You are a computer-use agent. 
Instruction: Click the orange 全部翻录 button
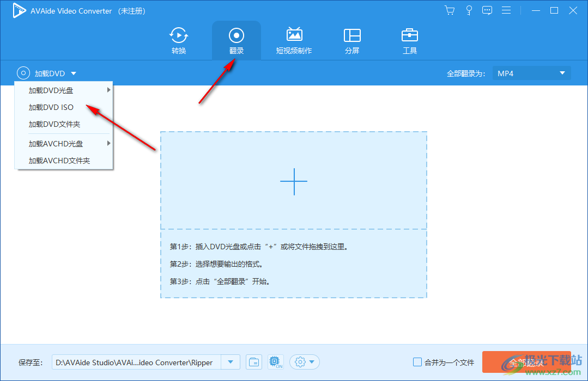click(526, 362)
